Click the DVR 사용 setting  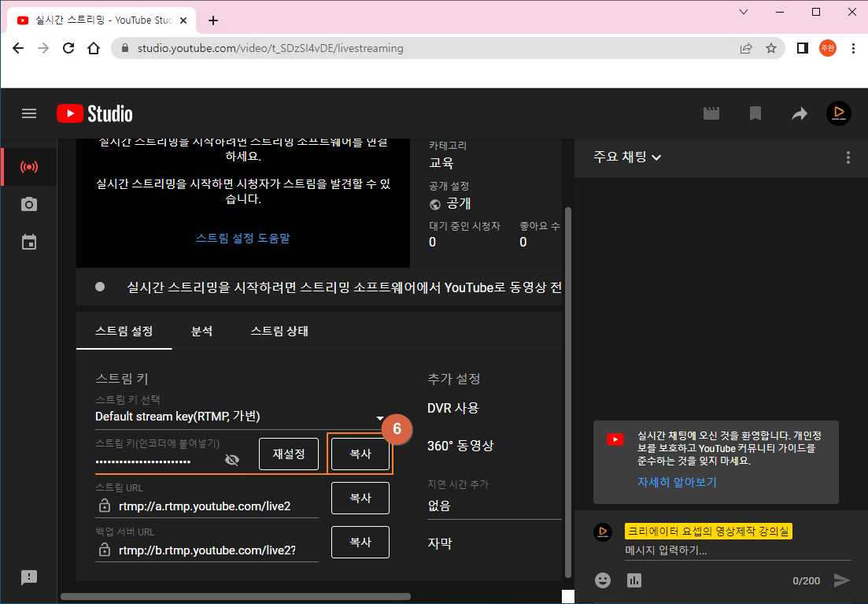coord(453,409)
